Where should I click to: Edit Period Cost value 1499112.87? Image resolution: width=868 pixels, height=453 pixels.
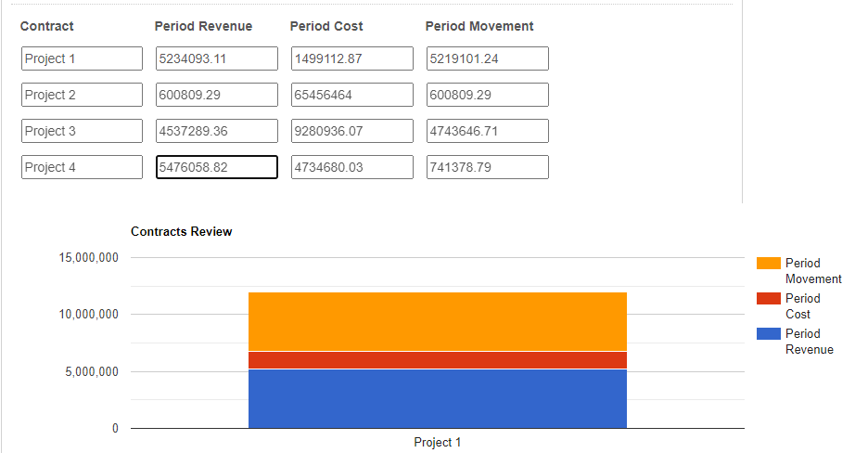pos(352,58)
